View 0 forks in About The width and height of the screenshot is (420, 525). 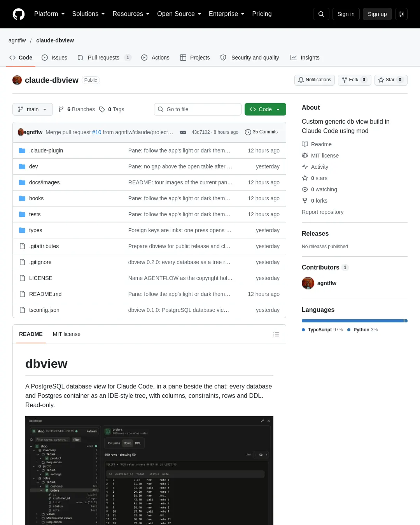(x=315, y=201)
